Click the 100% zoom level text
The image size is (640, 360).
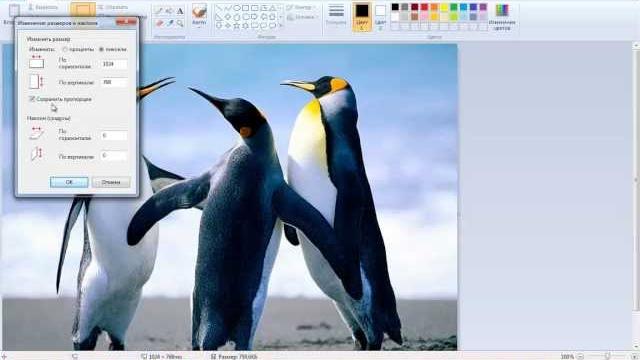coord(567,356)
